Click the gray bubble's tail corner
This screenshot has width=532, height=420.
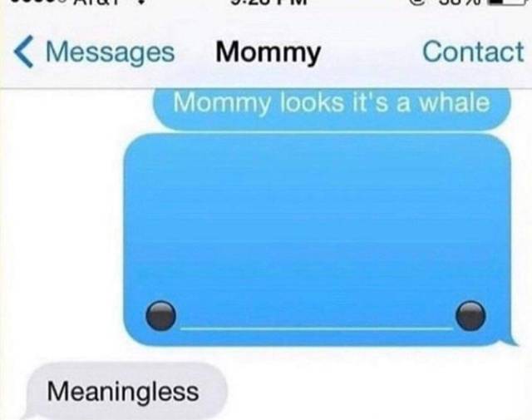coord(28,415)
